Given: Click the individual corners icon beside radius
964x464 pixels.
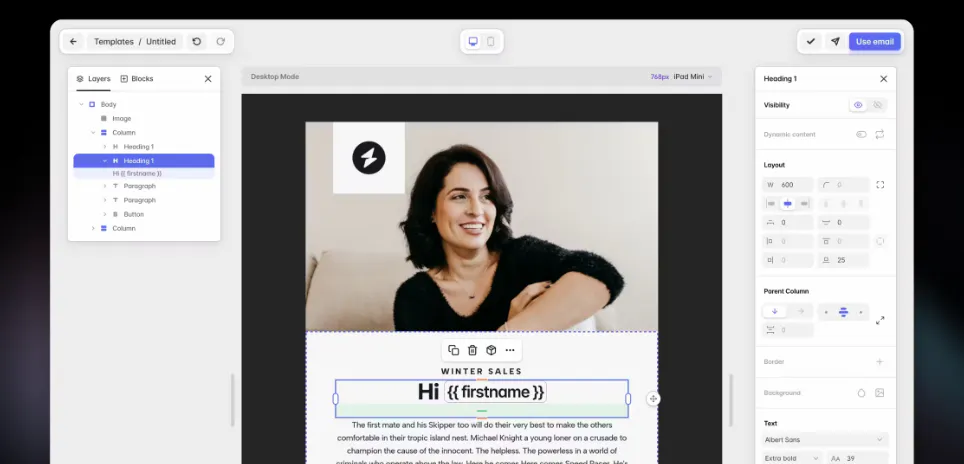Looking at the screenshot, I should click(x=880, y=185).
